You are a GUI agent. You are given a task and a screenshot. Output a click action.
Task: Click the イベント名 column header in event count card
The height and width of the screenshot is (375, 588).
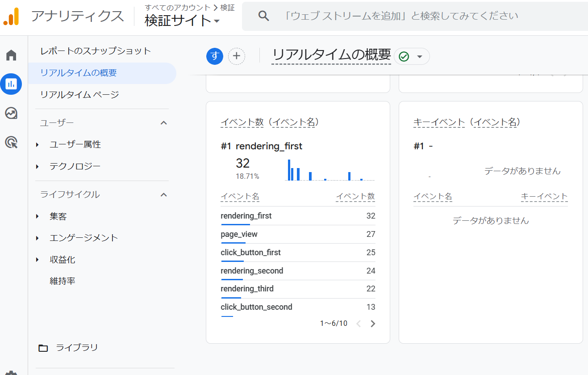point(240,197)
